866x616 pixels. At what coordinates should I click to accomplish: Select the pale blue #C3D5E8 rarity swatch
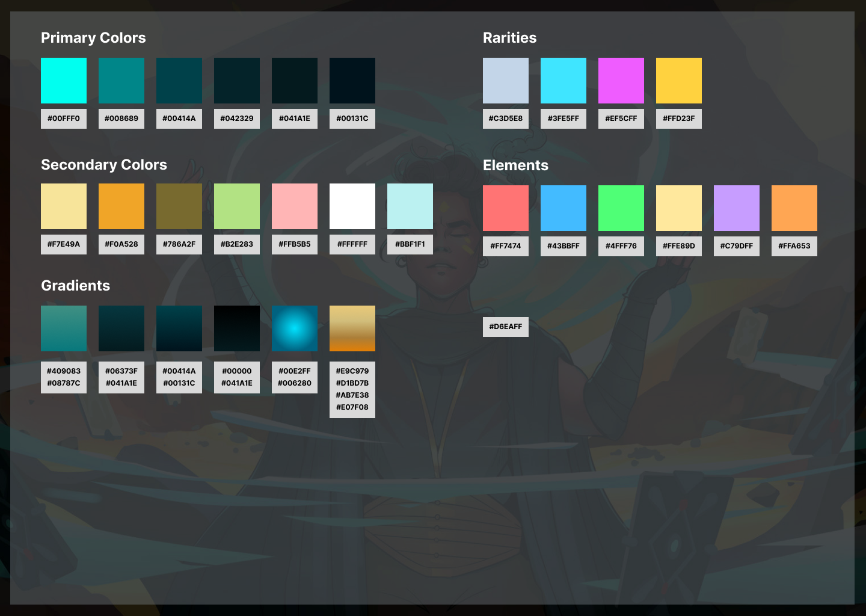506,81
